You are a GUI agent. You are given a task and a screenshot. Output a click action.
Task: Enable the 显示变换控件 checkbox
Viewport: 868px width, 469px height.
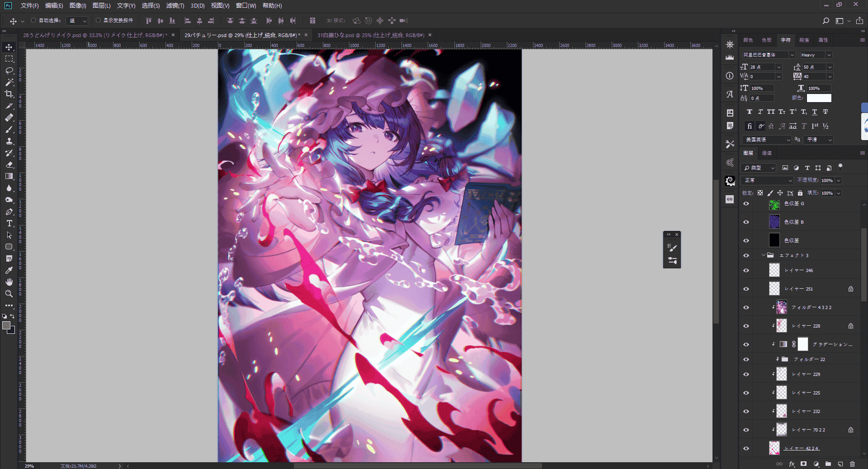98,20
